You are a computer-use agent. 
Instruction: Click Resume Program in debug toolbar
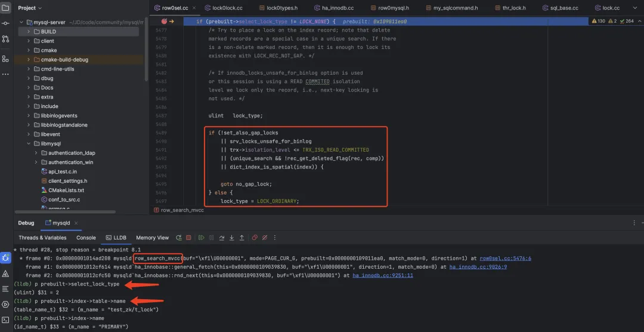pyautogui.click(x=200, y=238)
